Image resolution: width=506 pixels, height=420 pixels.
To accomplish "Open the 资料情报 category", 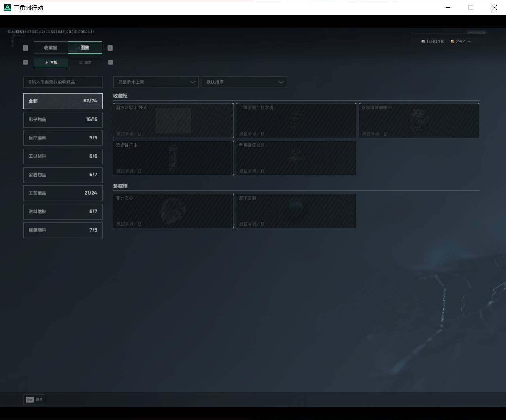I will [63, 212].
